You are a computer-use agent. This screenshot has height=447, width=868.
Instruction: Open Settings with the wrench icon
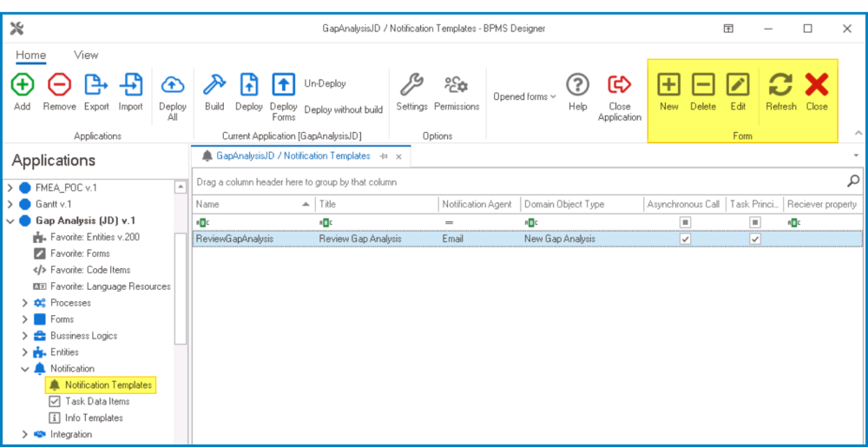(411, 85)
